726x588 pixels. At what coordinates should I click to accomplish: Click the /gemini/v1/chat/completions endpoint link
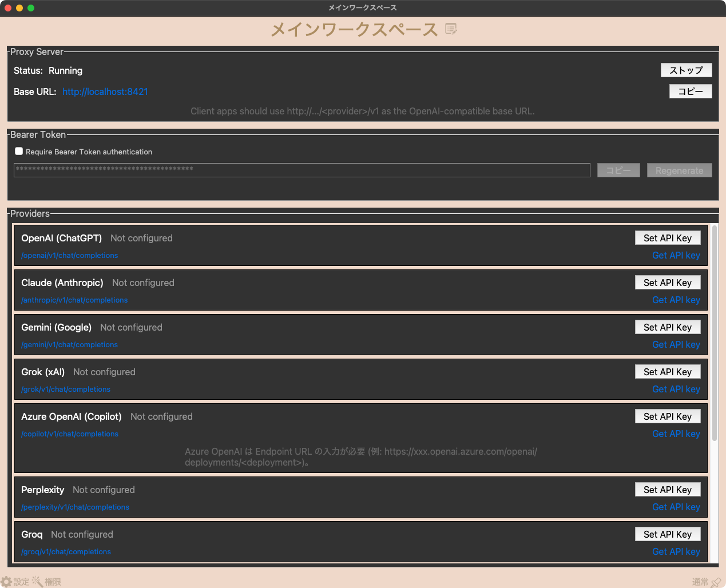[x=69, y=344]
